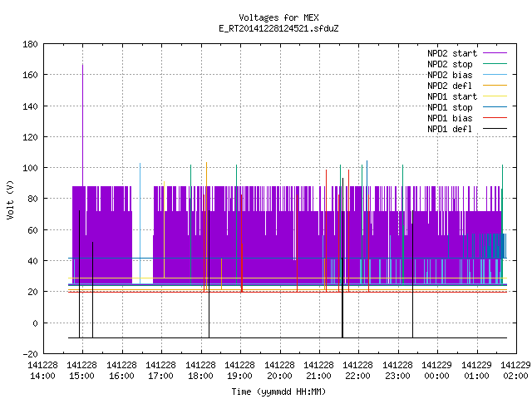Click the tall purple spike peak near 15:00
Image resolution: width=532 pixels, height=399 pixels.
pyautogui.click(x=82, y=65)
